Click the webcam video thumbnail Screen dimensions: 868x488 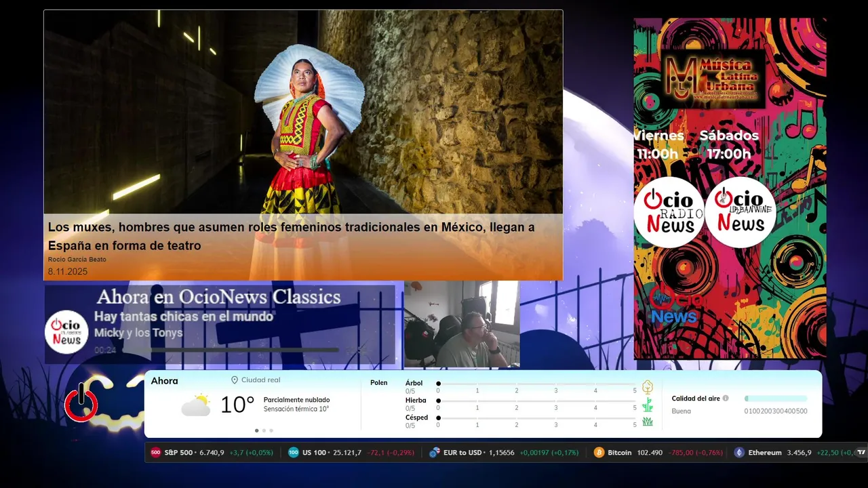click(x=462, y=325)
